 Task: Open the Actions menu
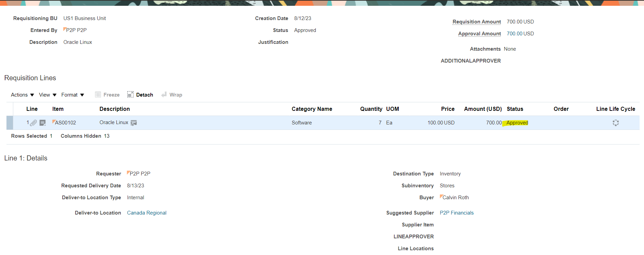pyautogui.click(x=22, y=95)
